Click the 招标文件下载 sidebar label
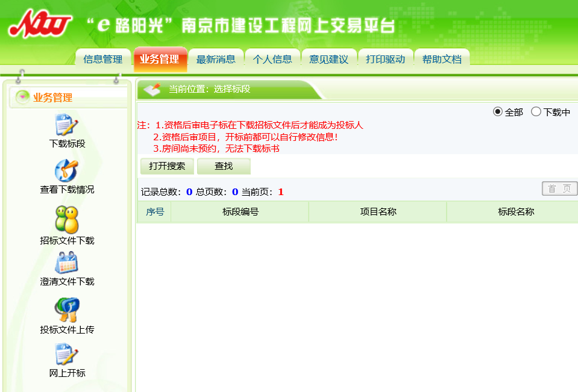This screenshot has width=578, height=392. click(67, 241)
